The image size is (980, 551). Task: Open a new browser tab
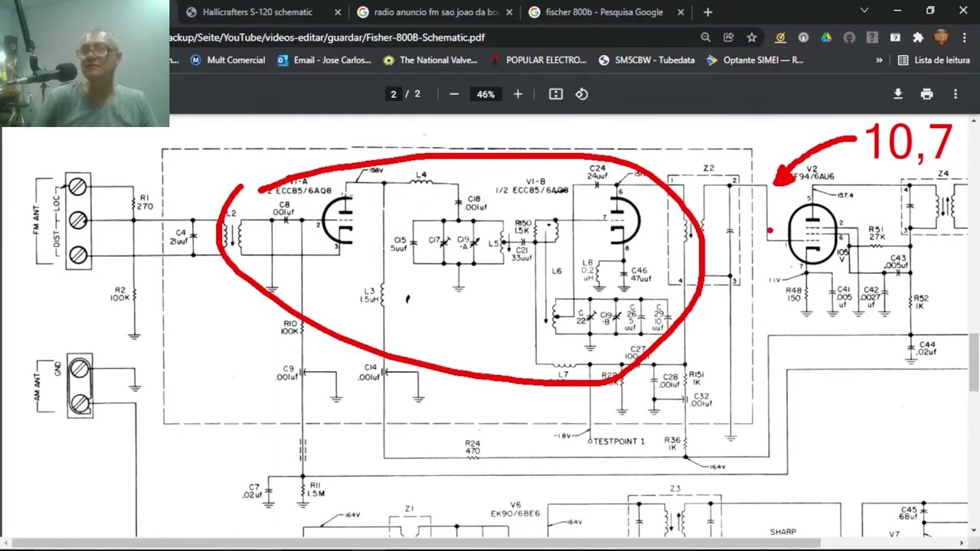coord(707,12)
